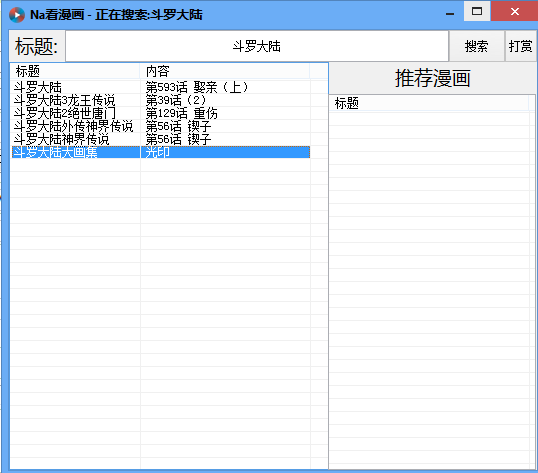Click the 第129话 重伤 cell
The image size is (538, 473).
(x=182, y=113)
